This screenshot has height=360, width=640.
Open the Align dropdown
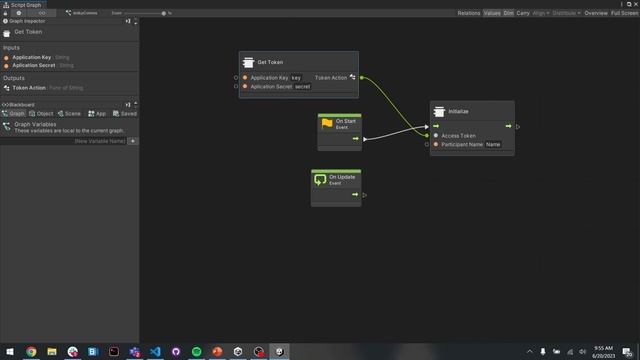click(x=541, y=13)
